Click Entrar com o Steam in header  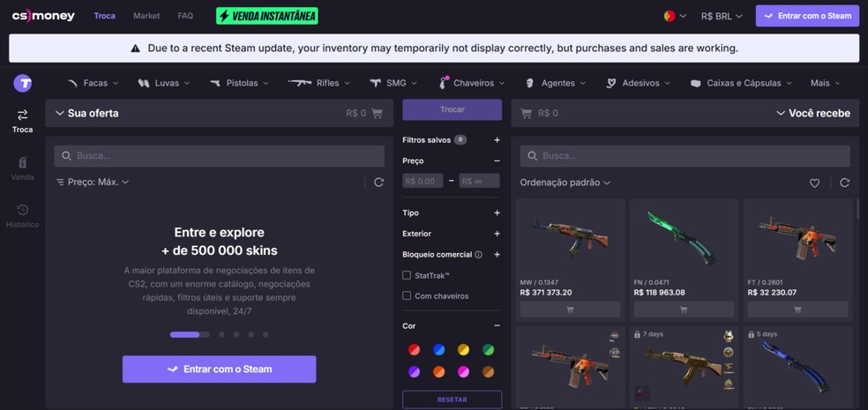[x=808, y=16]
